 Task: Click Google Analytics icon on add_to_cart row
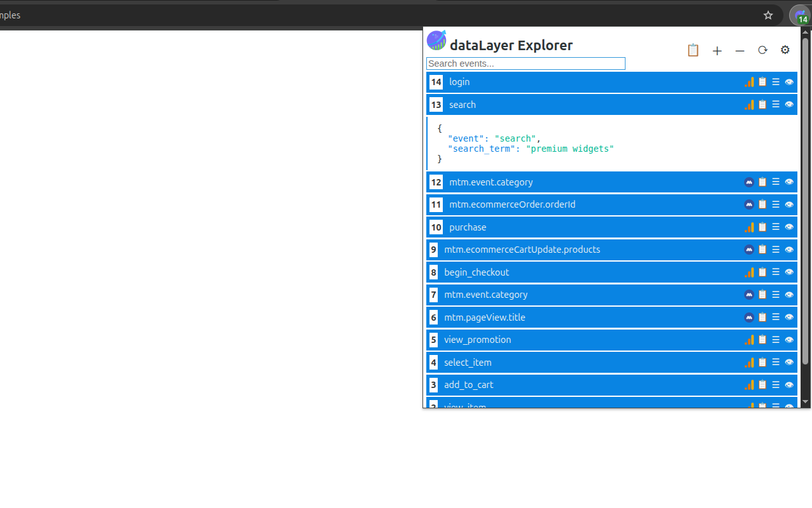(x=749, y=385)
